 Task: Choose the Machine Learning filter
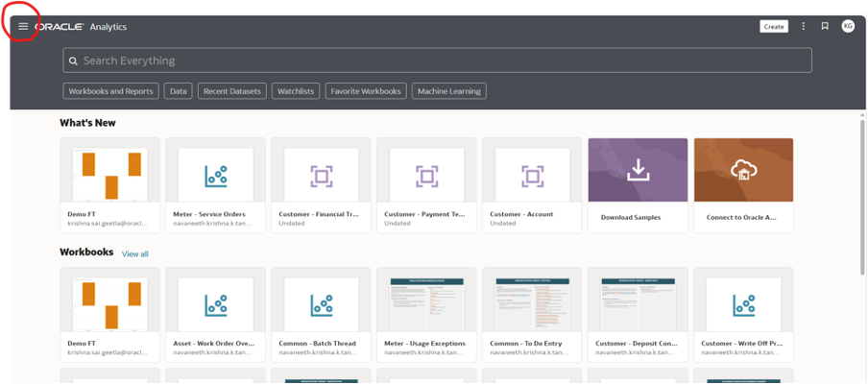pyautogui.click(x=449, y=91)
